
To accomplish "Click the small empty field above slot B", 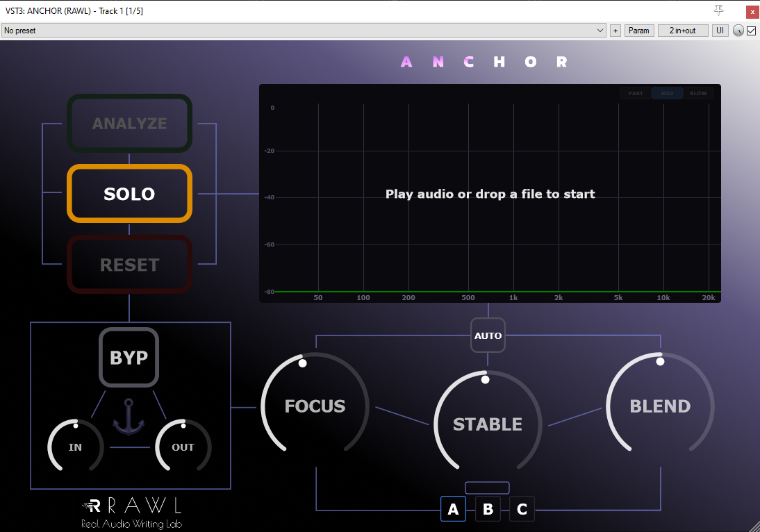I will coord(487,488).
